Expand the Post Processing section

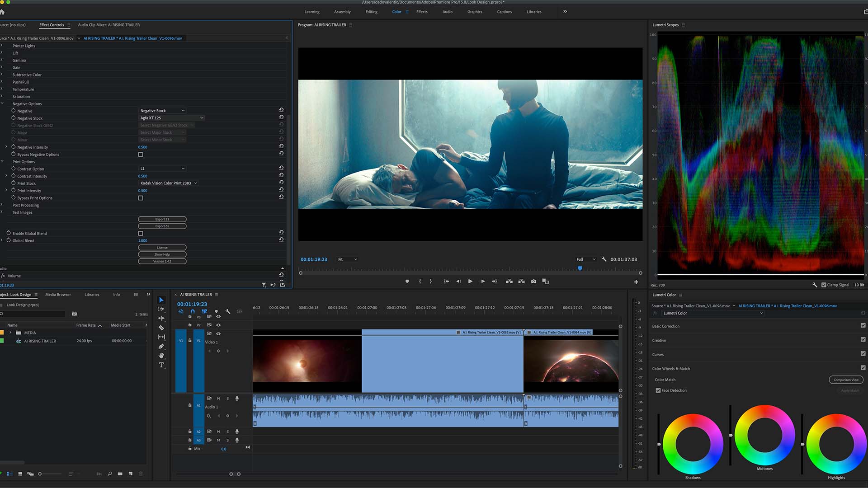pyautogui.click(x=2, y=205)
